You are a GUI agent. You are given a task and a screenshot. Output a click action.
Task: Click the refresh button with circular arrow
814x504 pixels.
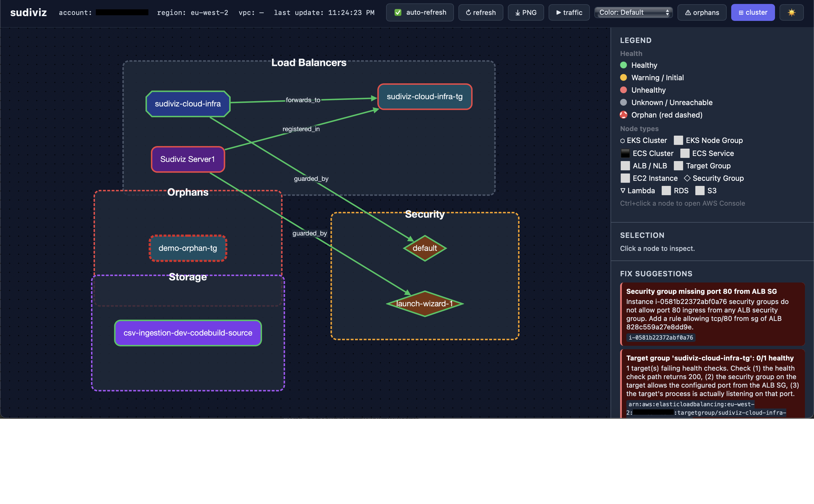click(480, 13)
